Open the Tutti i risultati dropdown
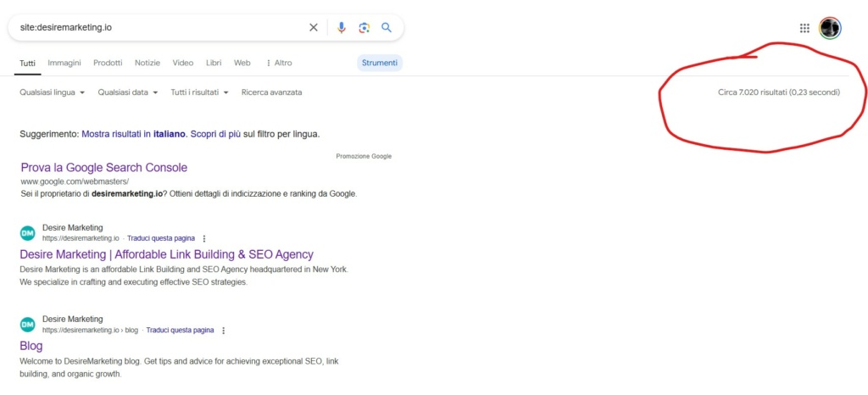868x395 pixels. 199,92
